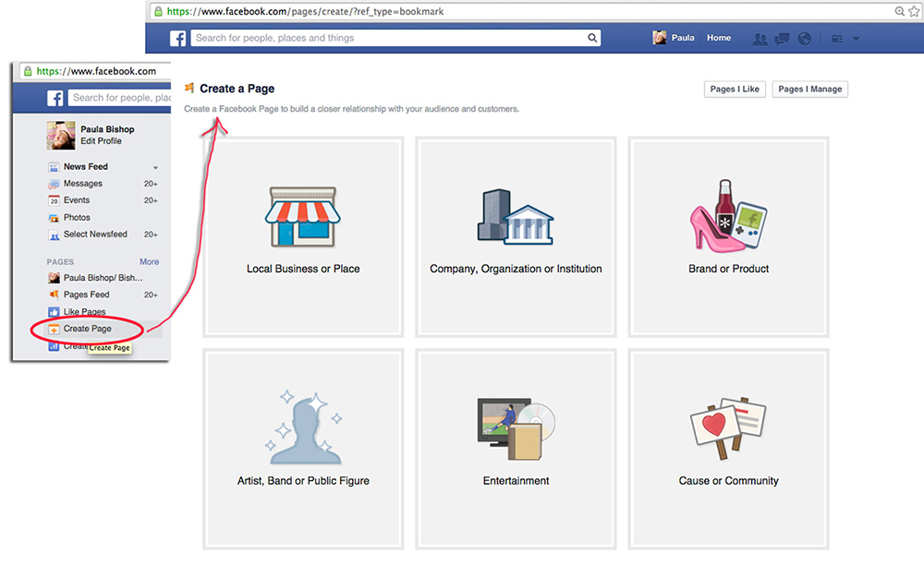Click the Pages I Like button
This screenshot has height=566, width=924.
coord(735,89)
